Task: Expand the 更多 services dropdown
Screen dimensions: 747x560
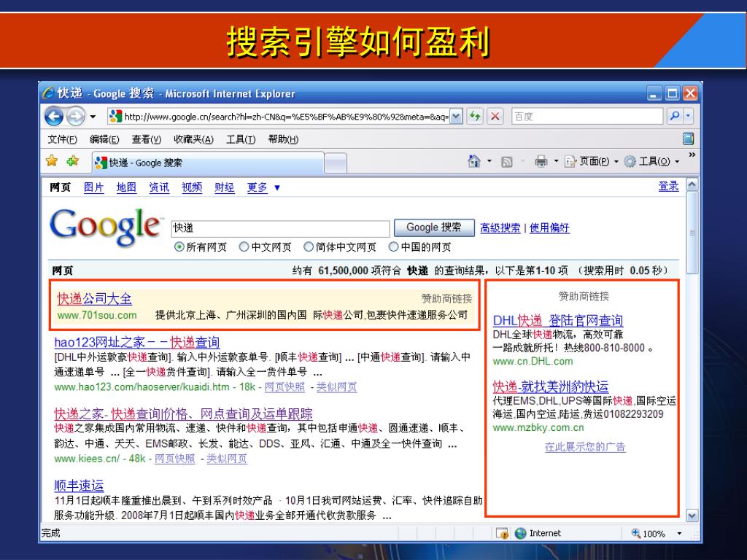Action: click(x=263, y=187)
